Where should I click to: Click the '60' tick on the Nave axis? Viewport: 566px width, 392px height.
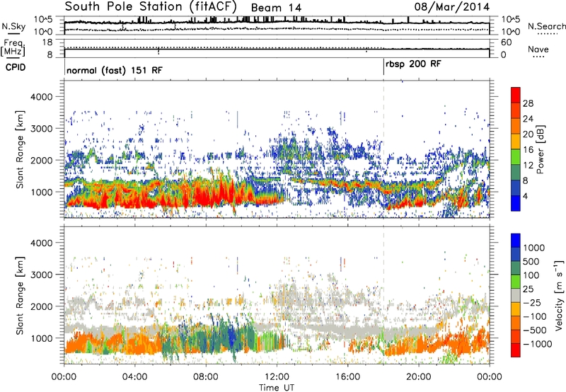[506, 42]
